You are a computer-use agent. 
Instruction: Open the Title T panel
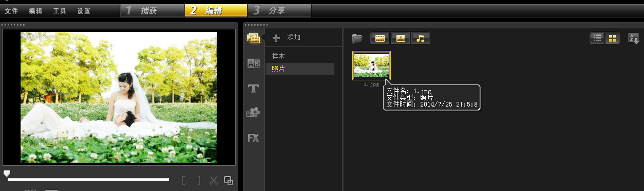tap(253, 89)
